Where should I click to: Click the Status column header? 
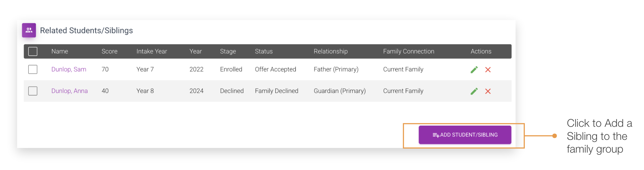click(263, 51)
